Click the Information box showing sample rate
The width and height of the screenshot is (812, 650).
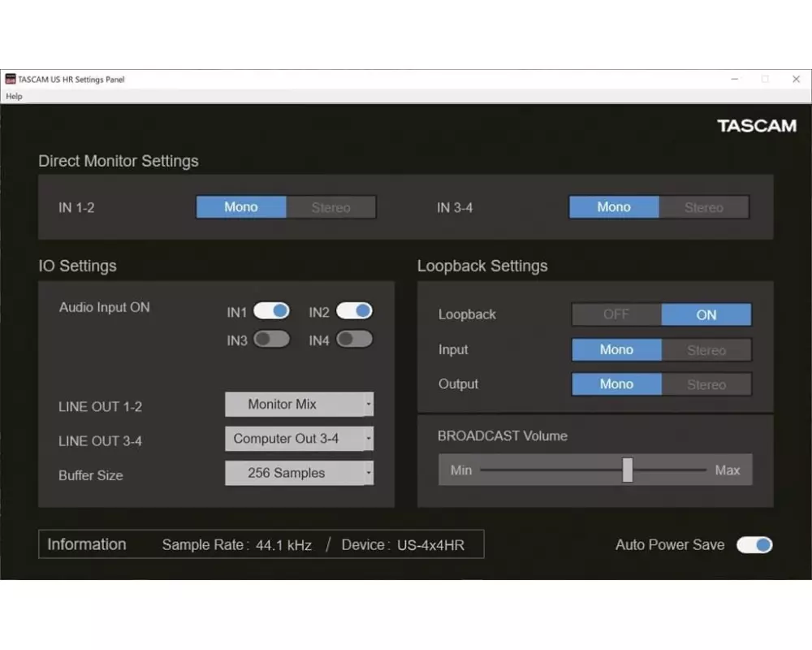[x=261, y=545]
